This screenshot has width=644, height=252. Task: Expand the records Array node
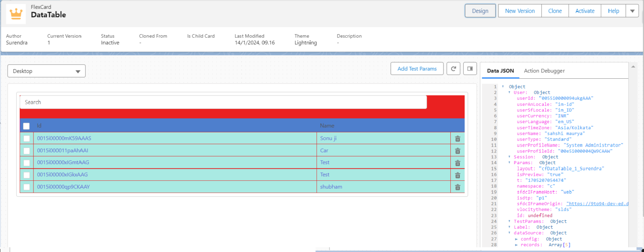point(517,245)
